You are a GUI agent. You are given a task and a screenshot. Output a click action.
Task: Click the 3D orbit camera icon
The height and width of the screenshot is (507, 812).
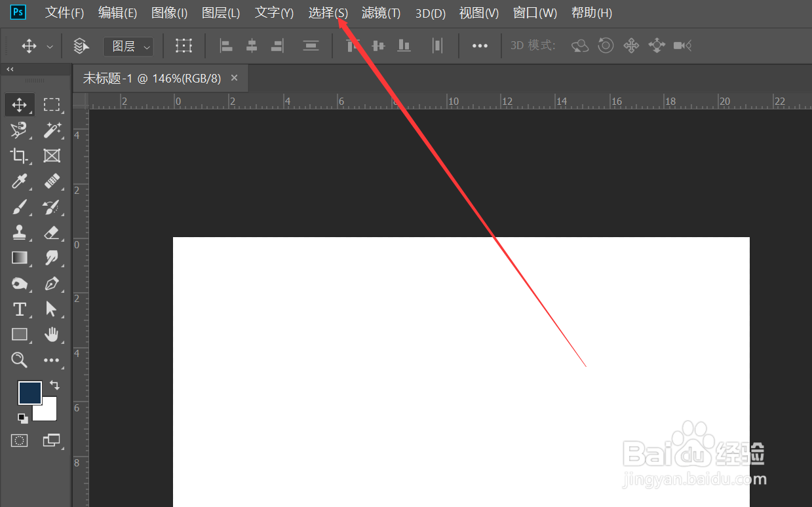pos(580,45)
